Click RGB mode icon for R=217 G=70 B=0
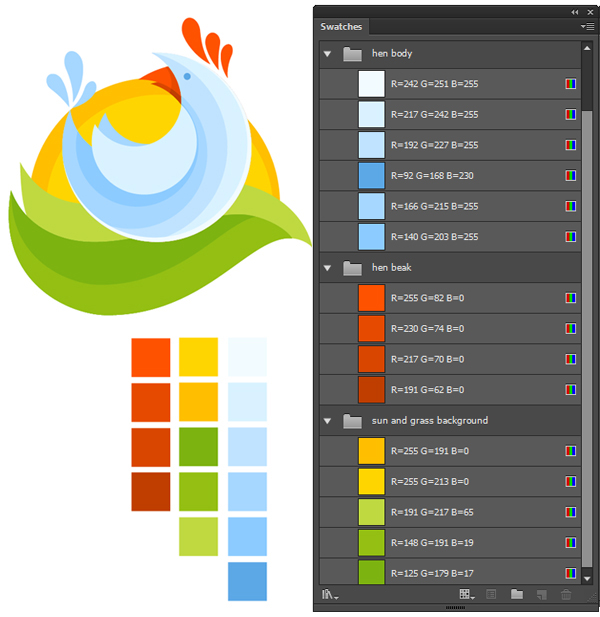Screen dimensions: 600x617 coord(570,359)
